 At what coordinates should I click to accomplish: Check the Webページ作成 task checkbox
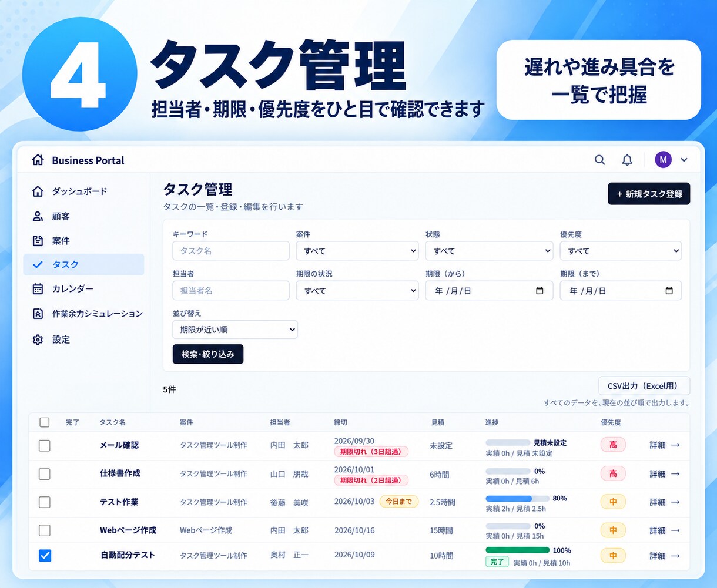click(45, 530)
